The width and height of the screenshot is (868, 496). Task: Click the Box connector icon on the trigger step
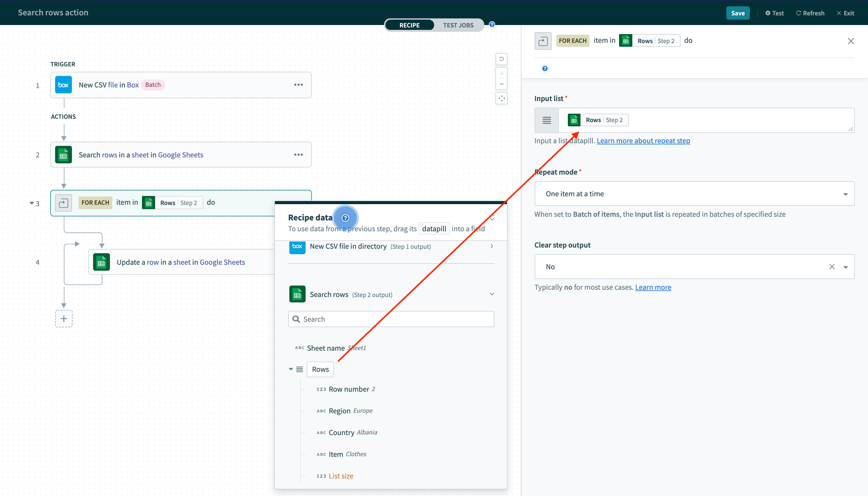(x=63, y=84)
